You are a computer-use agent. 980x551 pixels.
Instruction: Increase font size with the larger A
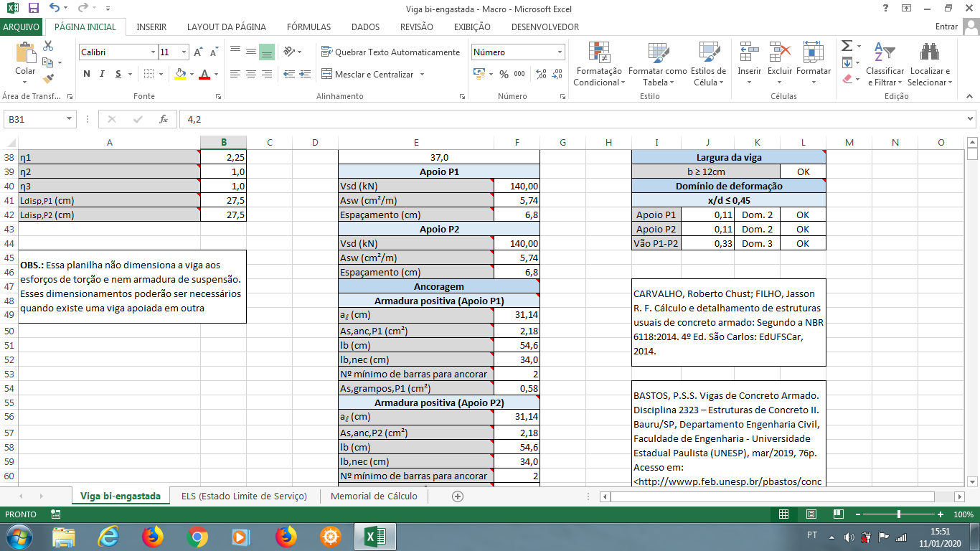198,52
